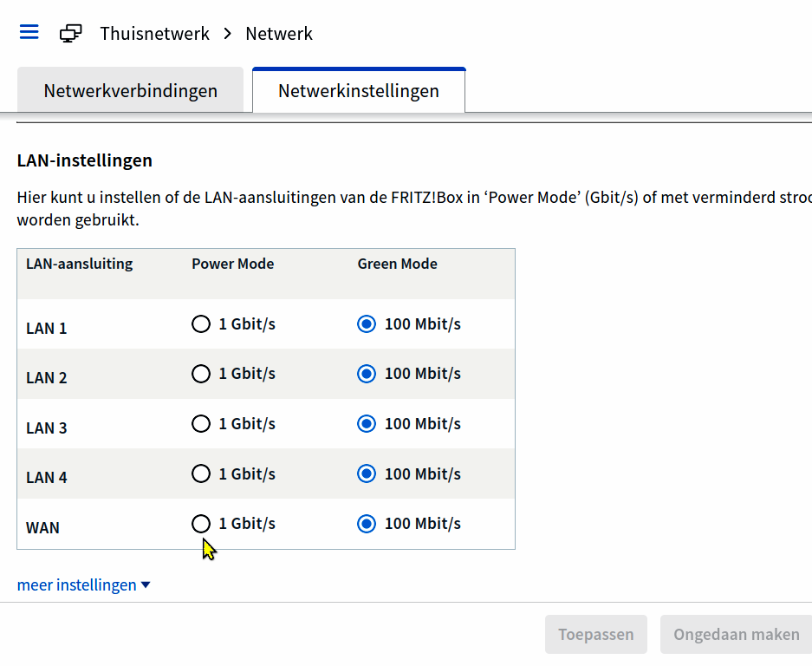The image size is (812, 666).
Task: Open the hamburger navigation menu
Action: click(x=29, y=33)
